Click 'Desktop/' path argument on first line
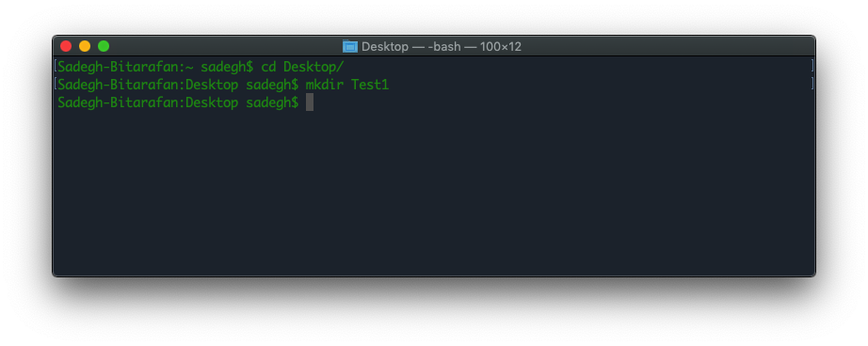The width and height of the screenshot is (868, 346). tap(313, 67)
